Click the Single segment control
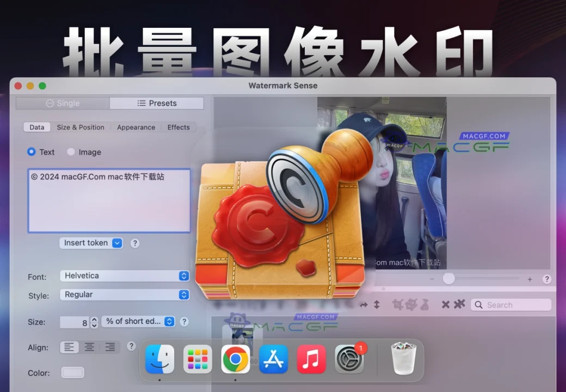Screen dimensions: 566x392 click(x=63, y=103)
